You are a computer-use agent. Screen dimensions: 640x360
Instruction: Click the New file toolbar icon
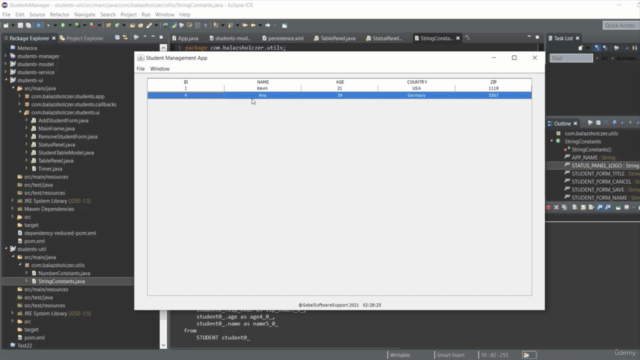pyautogui.click(x=6, y=25)
